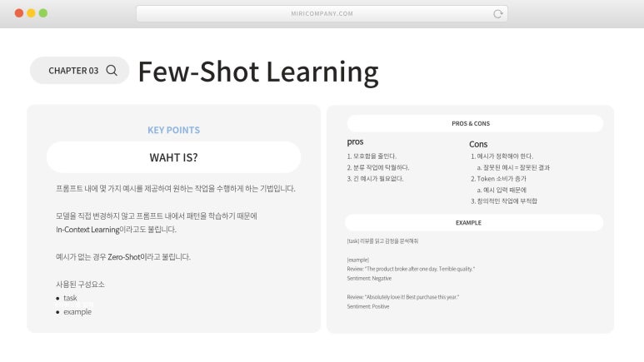Click the Sentiment: Positive line
Viewport: 644px width, 362px height.
click(x=368, y=306)
